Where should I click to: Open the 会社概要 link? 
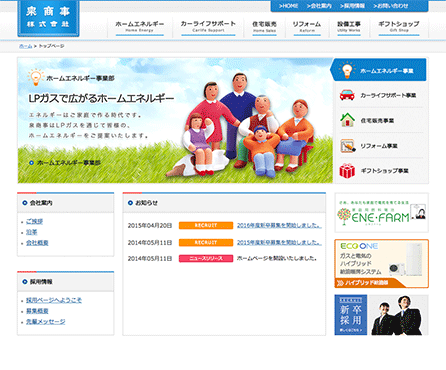click(x=37, y=243)
